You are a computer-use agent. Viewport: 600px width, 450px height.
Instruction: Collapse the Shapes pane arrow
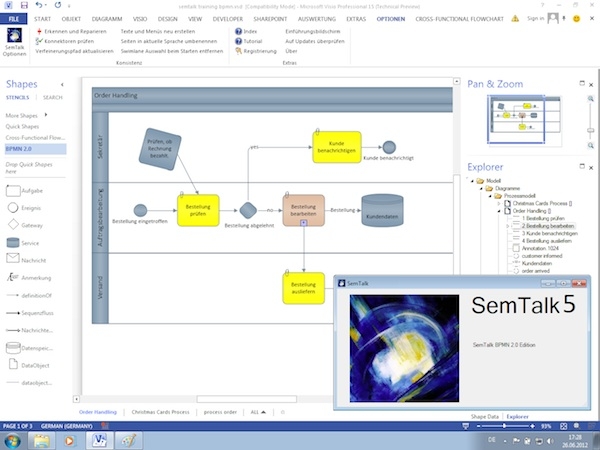(x=62, y=85)
